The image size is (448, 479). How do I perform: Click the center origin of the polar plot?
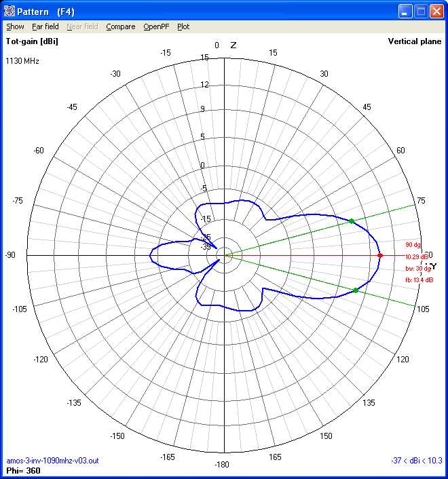click(x=225, y=256)
